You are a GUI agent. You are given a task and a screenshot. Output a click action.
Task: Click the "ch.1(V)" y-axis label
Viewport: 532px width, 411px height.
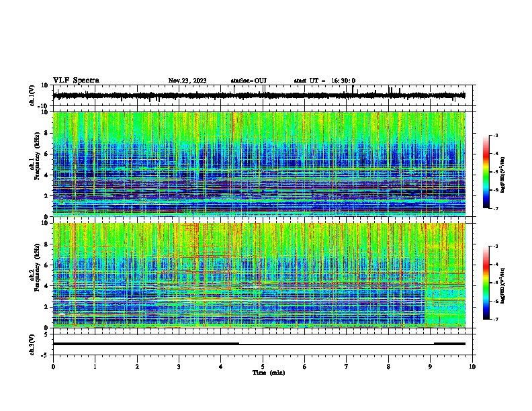pyautogui.click(x=32, y=95)
